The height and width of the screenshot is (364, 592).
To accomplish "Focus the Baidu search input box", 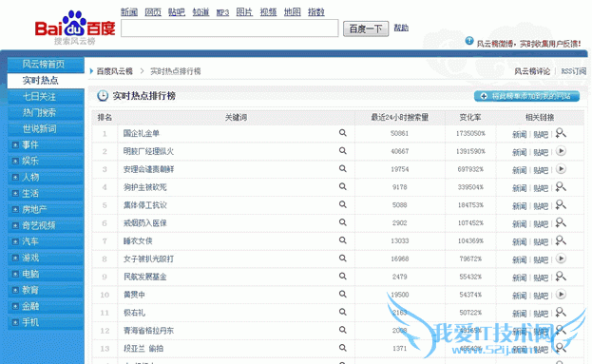I will click(x=230, y=29).
